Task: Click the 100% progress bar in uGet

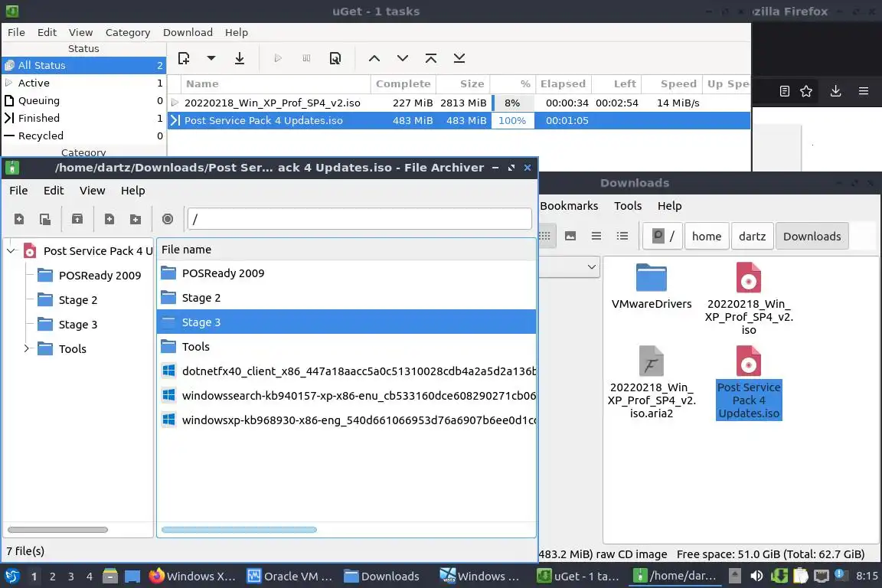Action: (512, 120)
